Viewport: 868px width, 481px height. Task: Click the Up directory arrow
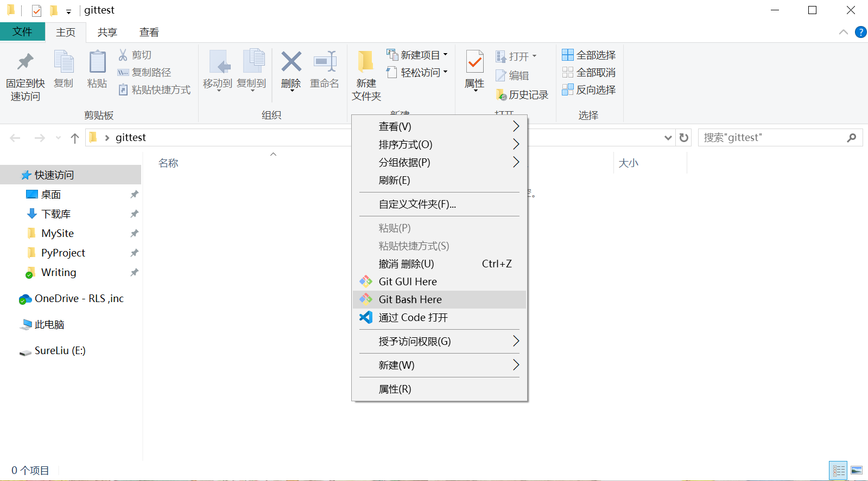75,138
